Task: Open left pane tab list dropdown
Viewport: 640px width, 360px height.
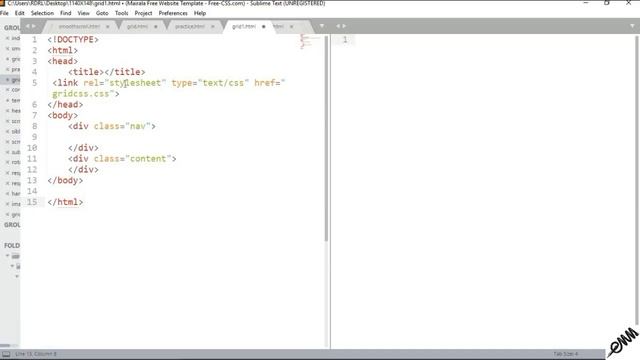Action: 322,26
